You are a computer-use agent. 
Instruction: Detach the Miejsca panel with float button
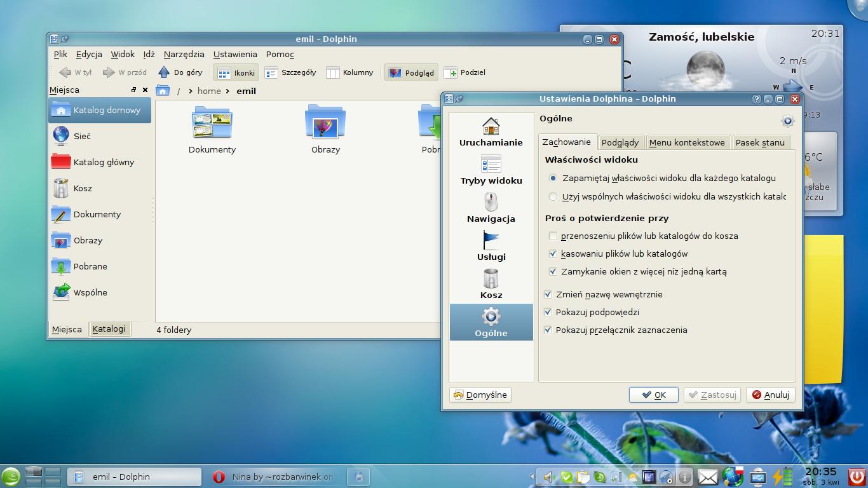133,90
